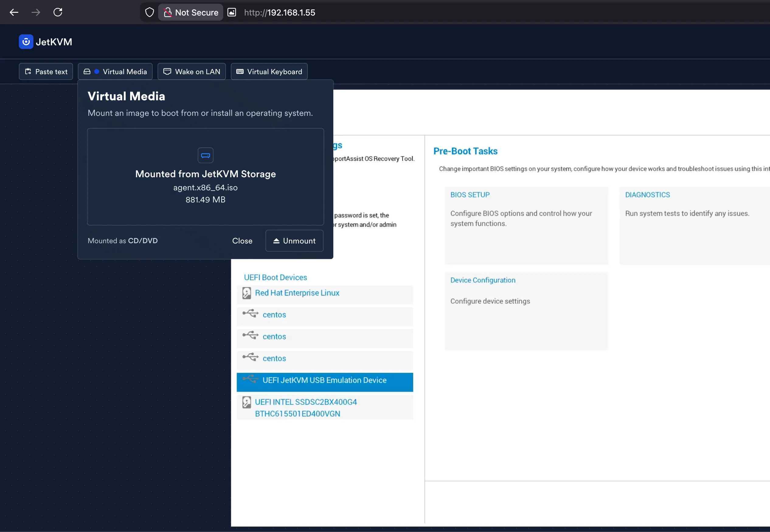Select Red Hat Enterprise Linux boot device
The height and width of the screenshot is (532, 770).
click(325, 294)
